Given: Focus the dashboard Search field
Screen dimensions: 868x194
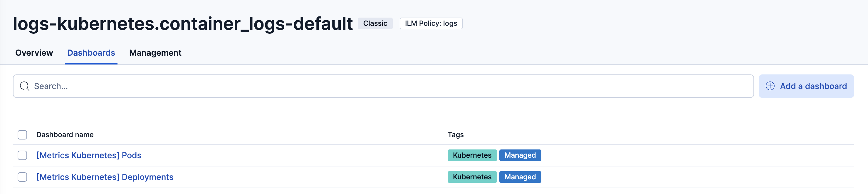Looking at the screenshot, I should click(387, 86).
